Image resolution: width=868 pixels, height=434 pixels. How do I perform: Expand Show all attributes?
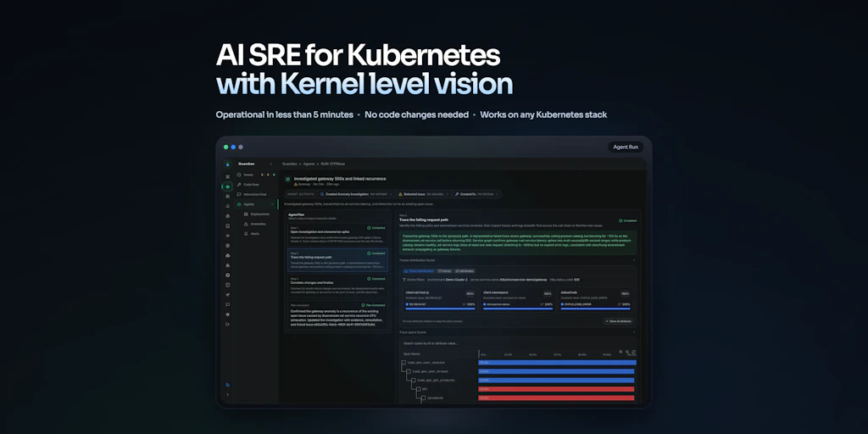619,321
